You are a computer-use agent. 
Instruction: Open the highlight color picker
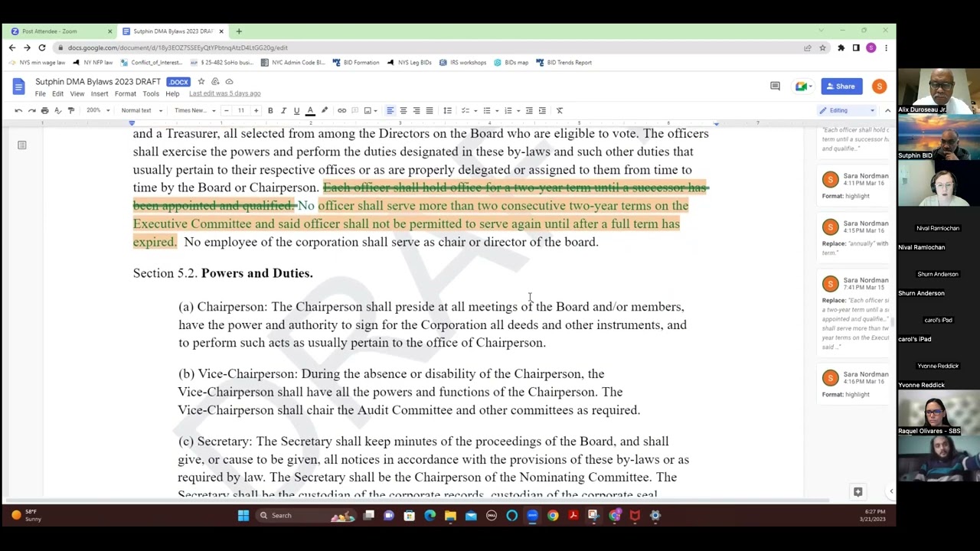(324, 110)
